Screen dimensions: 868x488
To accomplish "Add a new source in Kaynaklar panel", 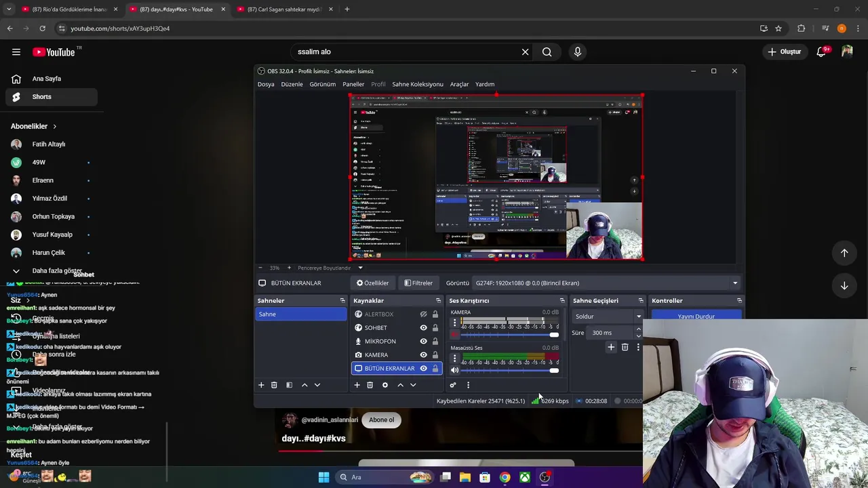I will [x=357, y=385].
